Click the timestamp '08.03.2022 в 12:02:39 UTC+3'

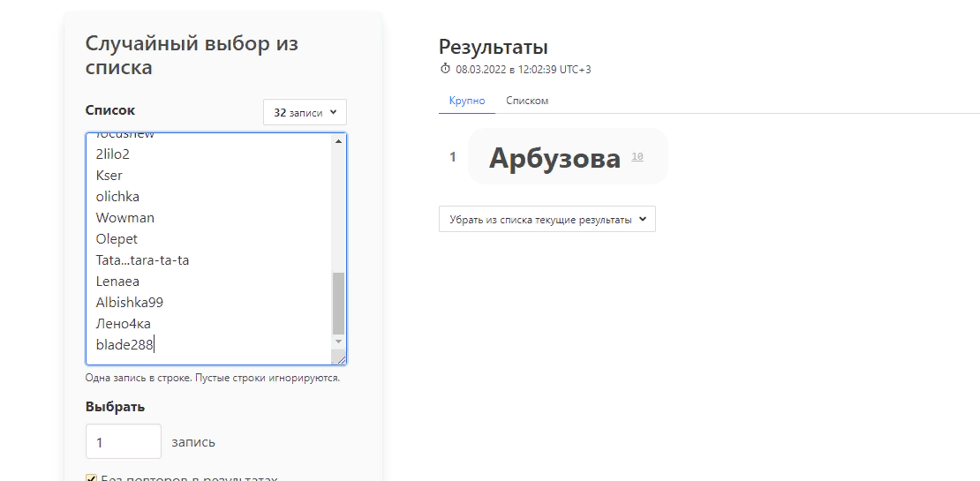coord(524,70)
